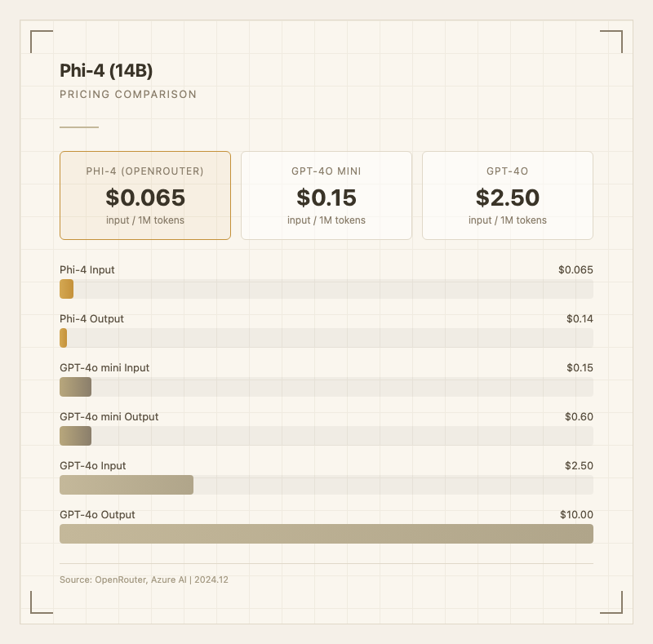Select the $0.60 value on the right
Screen dimensions: 653x644
579,417
